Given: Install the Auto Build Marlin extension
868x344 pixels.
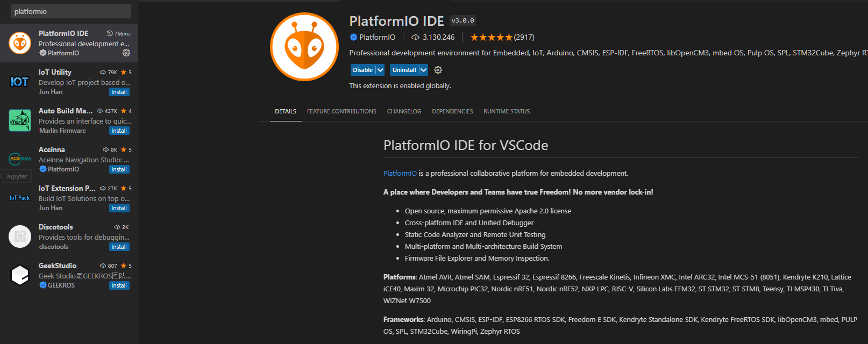Looking at the screenshot, I should click(x=119, y=131).
